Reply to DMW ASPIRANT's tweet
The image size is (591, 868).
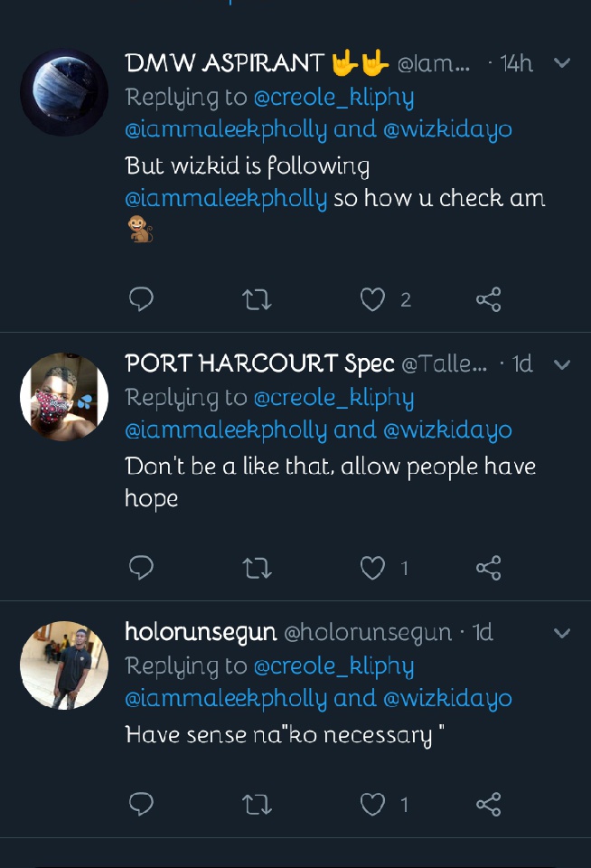pyautogui.click(x=141, y=299)
